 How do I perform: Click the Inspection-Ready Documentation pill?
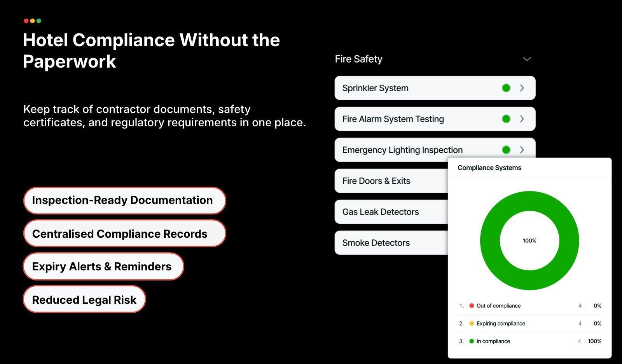(125, 200)
